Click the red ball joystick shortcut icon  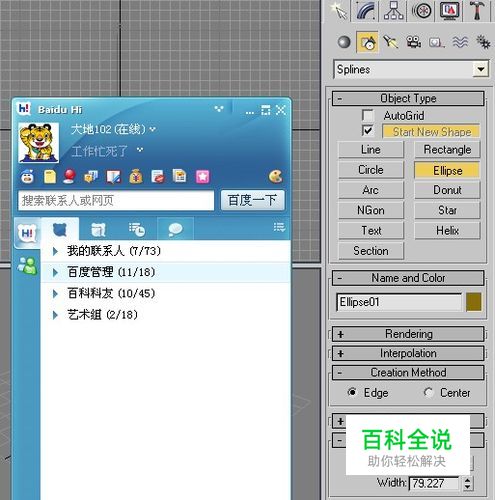(x=69, y=177)
